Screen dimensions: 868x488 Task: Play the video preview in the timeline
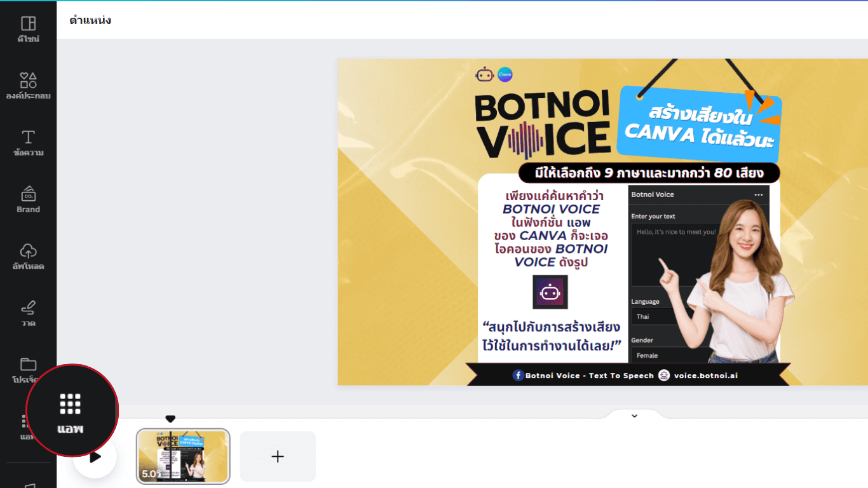(95, 456)
